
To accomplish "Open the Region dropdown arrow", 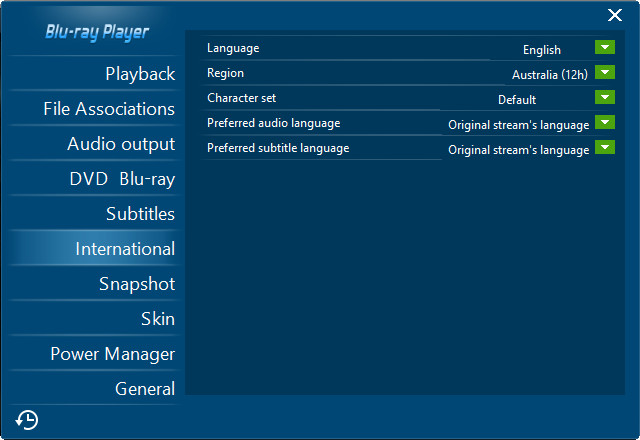I will click(604, 73).
